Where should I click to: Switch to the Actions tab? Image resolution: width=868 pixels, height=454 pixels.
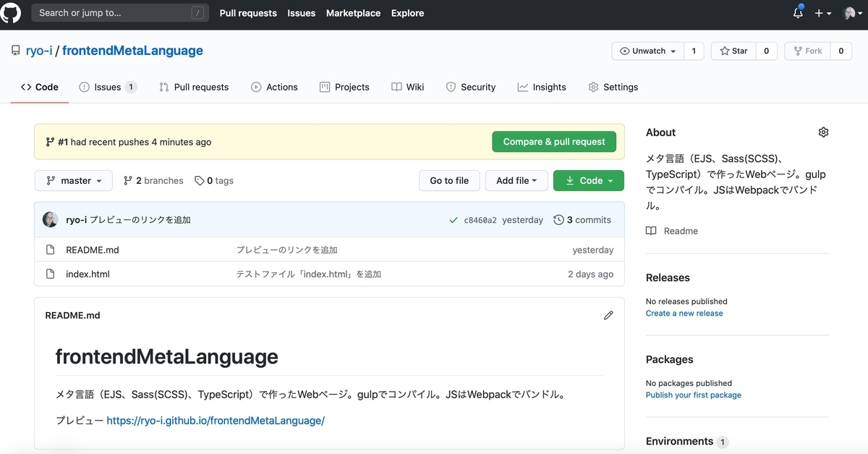pos(274,87)
